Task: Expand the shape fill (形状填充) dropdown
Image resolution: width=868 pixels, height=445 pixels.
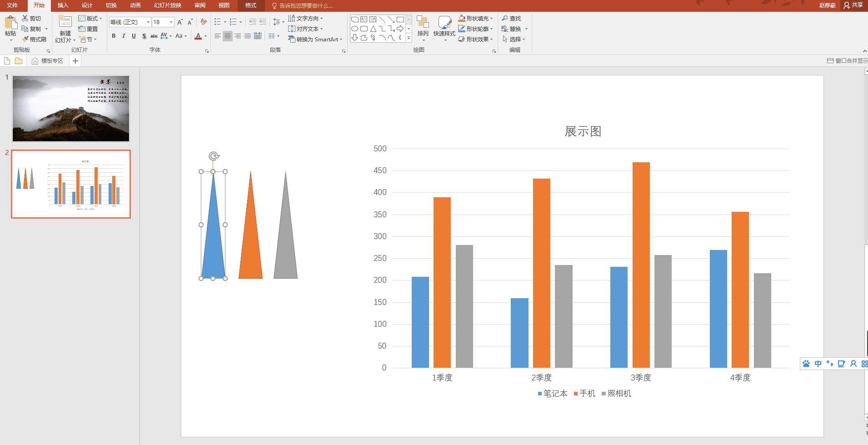Action: [492, 19]
